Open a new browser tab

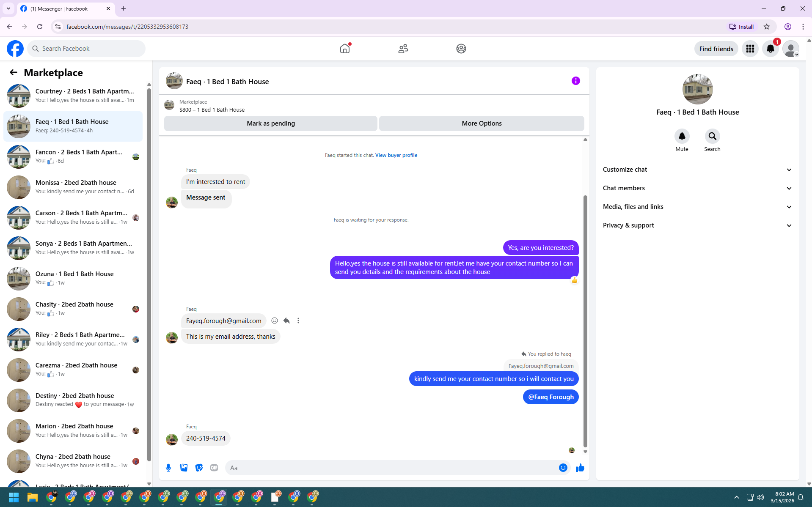click(x=124, y=8)
